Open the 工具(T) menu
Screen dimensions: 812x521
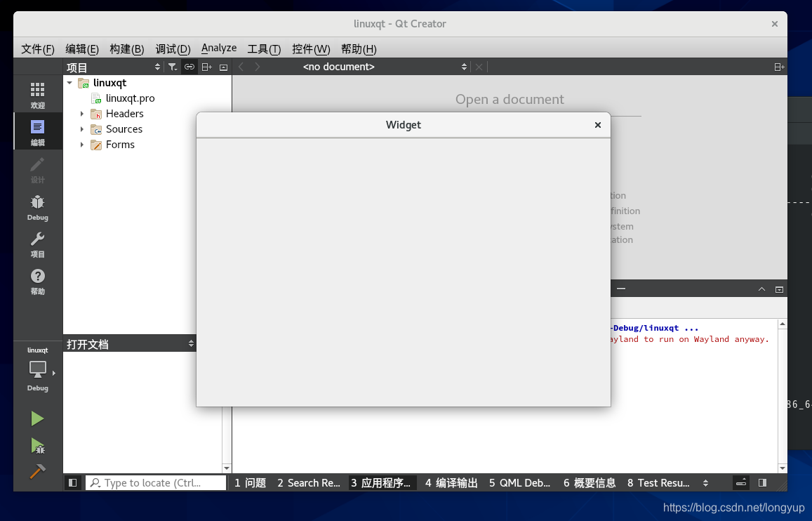click(x=264, y=48)
